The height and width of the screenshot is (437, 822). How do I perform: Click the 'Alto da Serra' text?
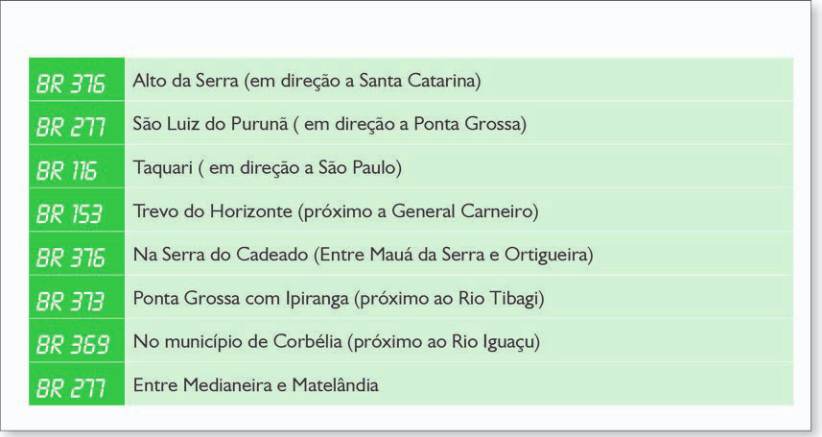(186, 81)
